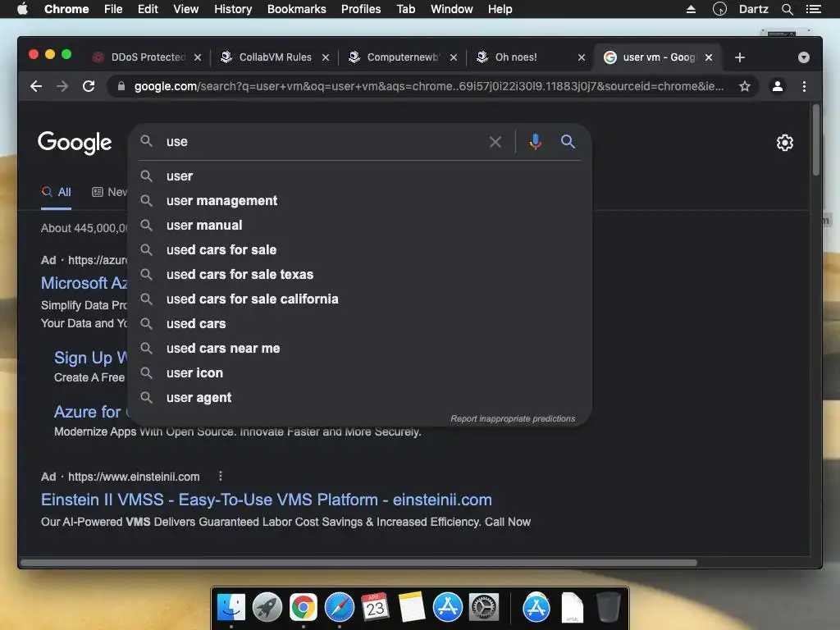This screenshot has width=840, height=630.
Task: Open the tab search dropdown arrow
Action: 803,57
